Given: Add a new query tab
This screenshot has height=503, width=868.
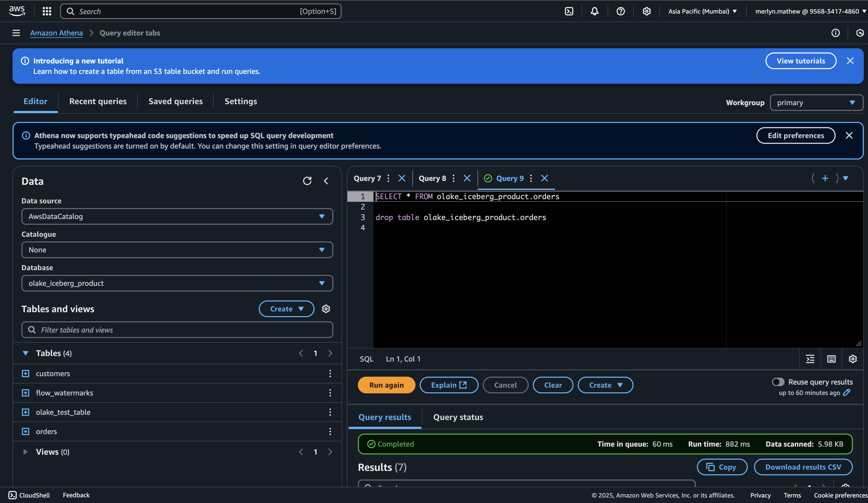Looking at the screenshot, I should (x=825, y=178).
